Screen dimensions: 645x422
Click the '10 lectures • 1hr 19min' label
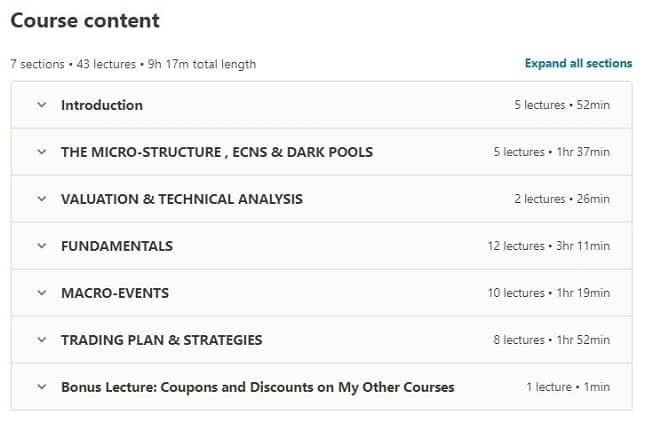pyautogui.click(x=549, y=293)
